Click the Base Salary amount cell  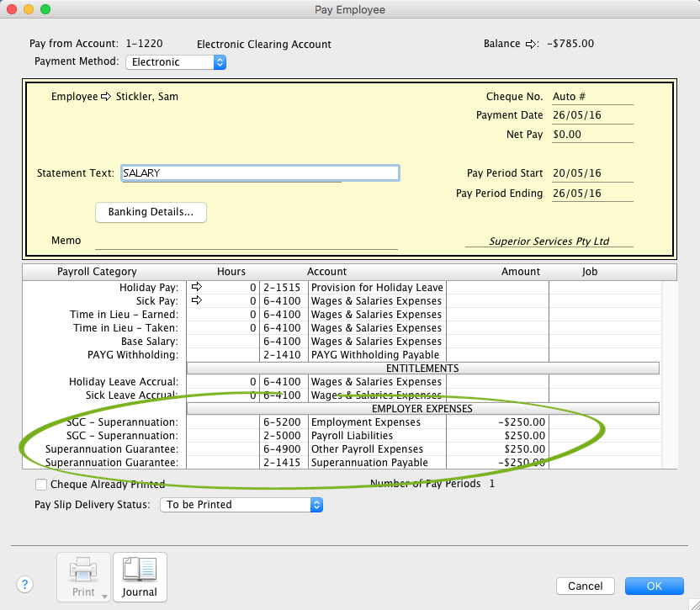click(x=497, y=342)
